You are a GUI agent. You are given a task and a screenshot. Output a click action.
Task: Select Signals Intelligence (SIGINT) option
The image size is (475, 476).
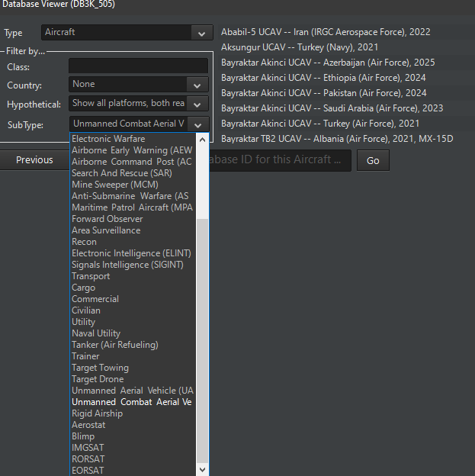pyautogui.click(x=133, y=265)
